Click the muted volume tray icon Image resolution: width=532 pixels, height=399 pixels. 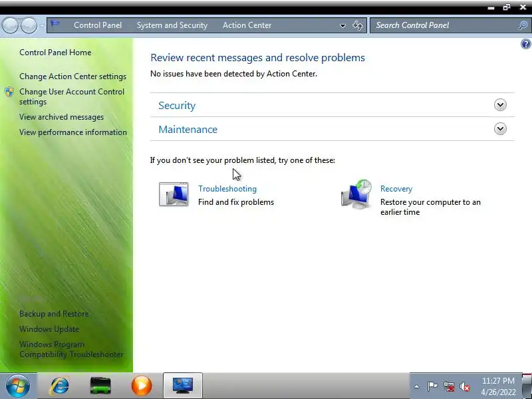[x=464, y=386]
